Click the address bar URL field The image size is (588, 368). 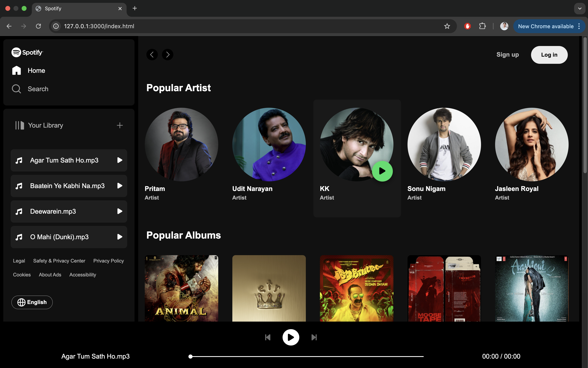point(253,26)
